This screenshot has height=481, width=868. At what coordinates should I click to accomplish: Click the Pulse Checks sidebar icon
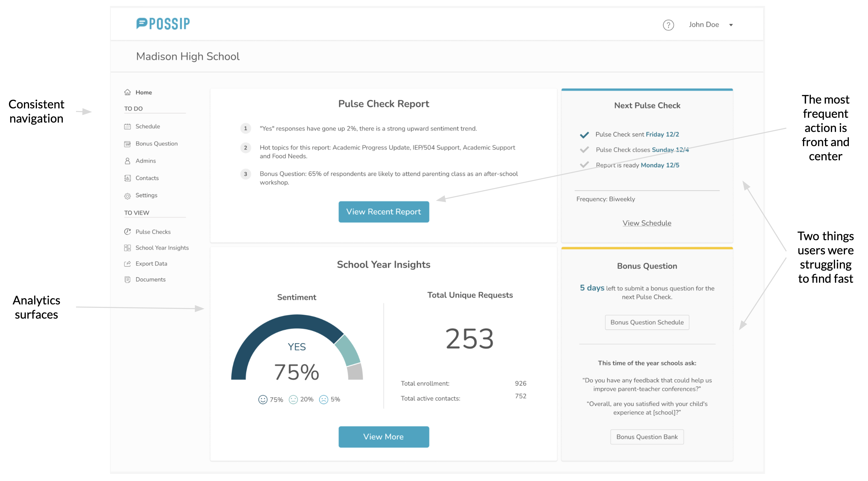127,232
